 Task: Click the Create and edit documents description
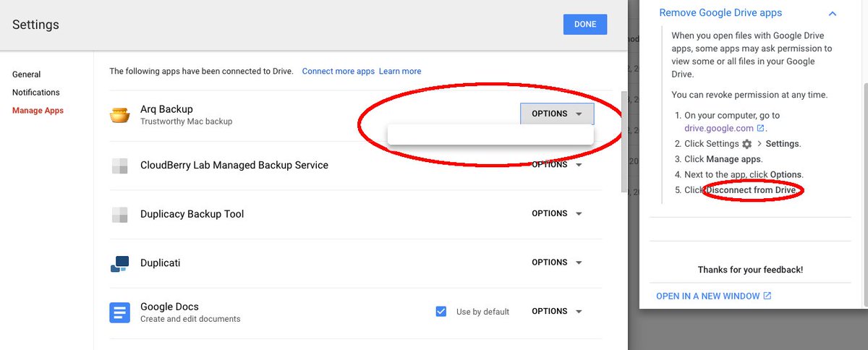click(190, 319)
